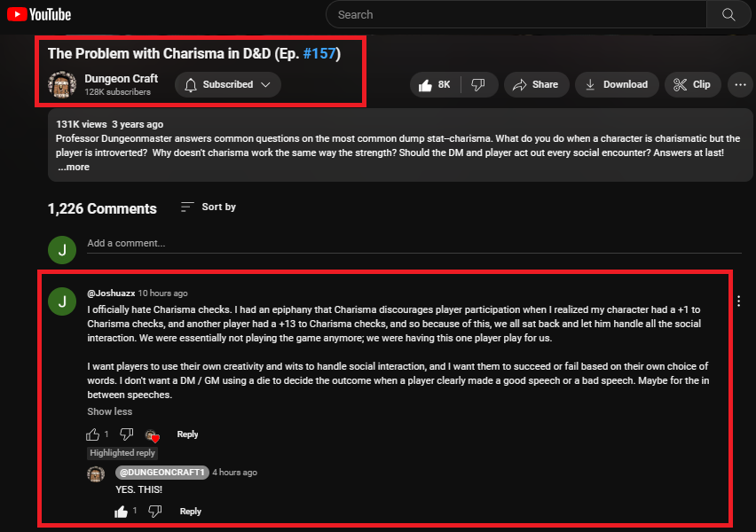Image resolution: width=756 pixels, height=532 pixels.
Task: Reply to the DUNGEONCRAFT1 reply
Action: pyautogui.click(x=191, y=512)
